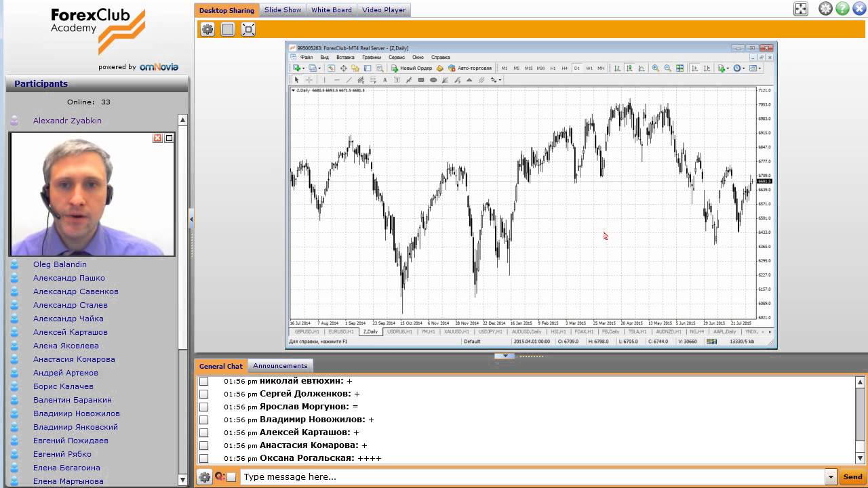
Task: Select the MT4 text label 'A' tool
Action: pyautogui.click(x=385, y=80)
